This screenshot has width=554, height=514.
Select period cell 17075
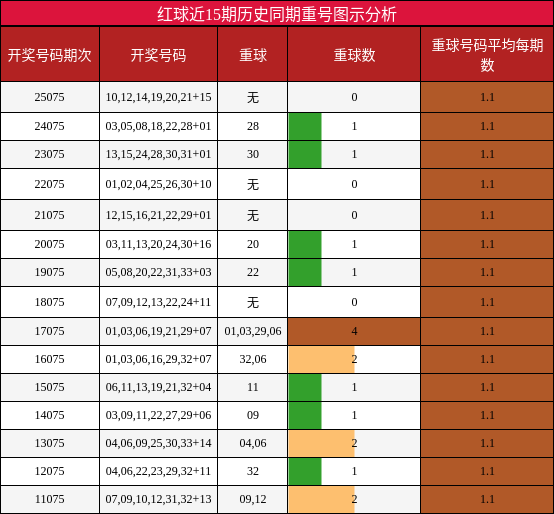pos(49,331)
